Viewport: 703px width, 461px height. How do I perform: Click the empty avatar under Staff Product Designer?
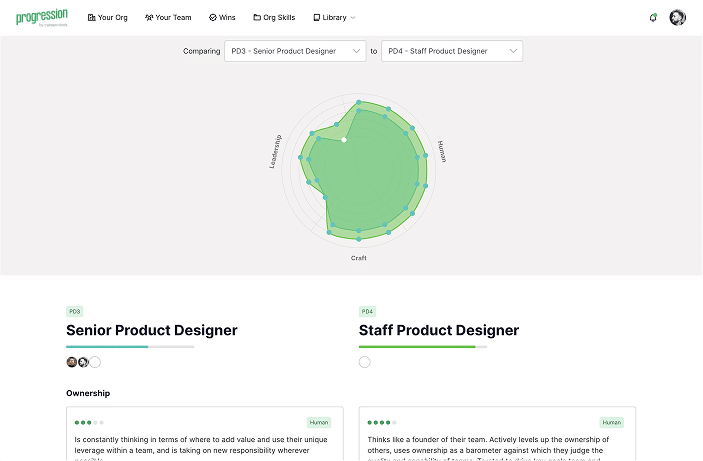(x=364, y=362)
